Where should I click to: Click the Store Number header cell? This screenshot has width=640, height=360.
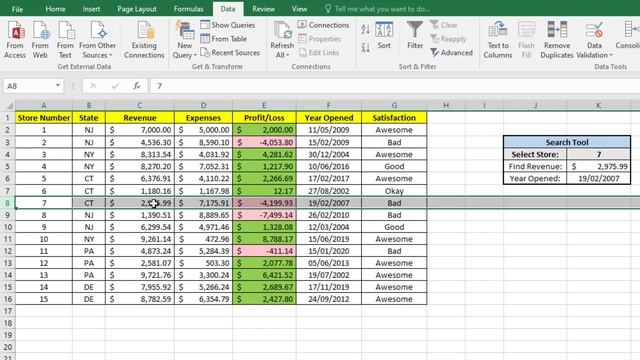coord(44,118)
